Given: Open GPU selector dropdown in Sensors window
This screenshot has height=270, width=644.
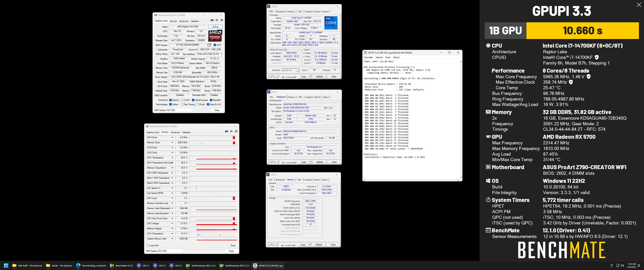Looking at the screenshot, I should pos(165,251).
